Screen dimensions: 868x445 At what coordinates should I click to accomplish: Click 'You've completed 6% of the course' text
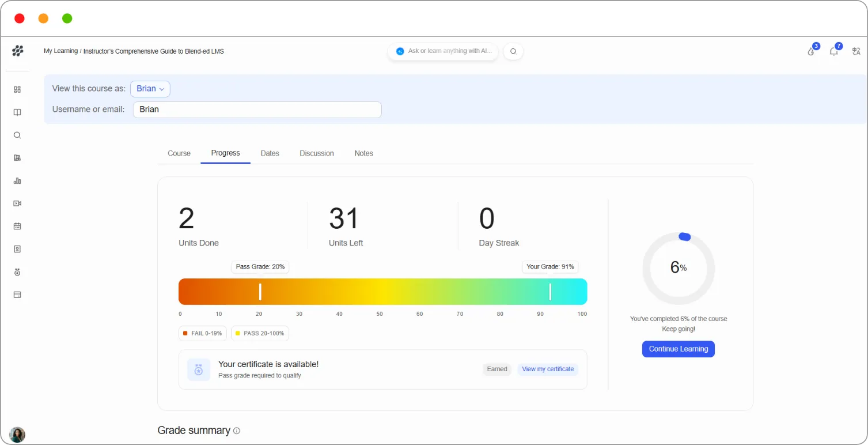(679, 319)
